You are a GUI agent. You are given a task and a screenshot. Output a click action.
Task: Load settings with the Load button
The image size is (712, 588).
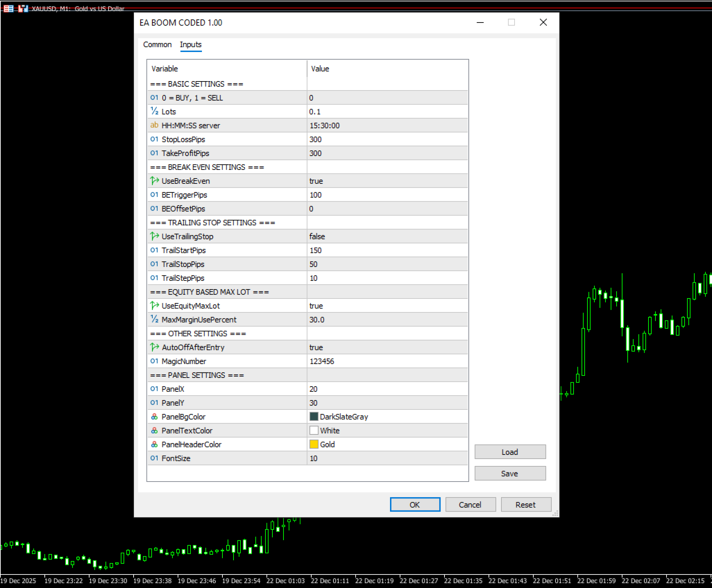(510, 452)
